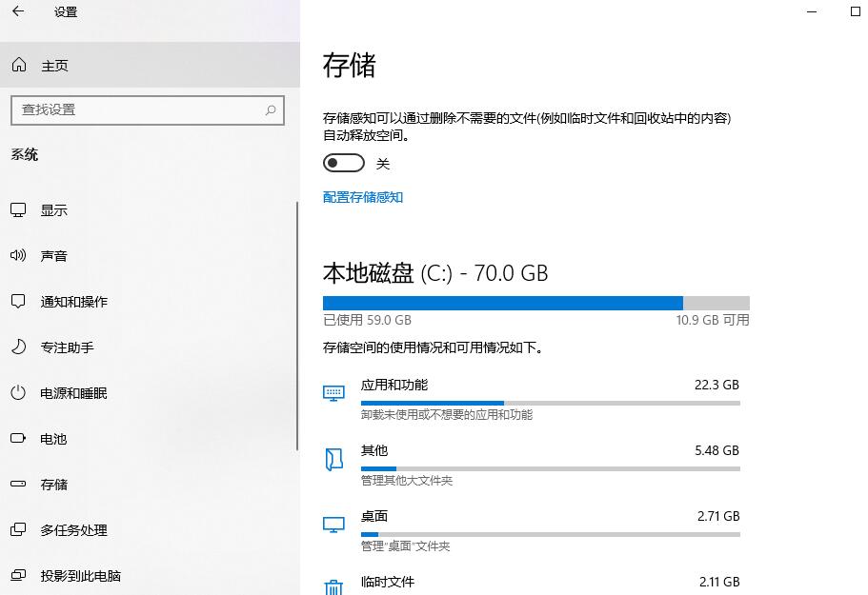Select the 桌面 monitor icon
The image size is (868, 595).
coord(333,524)
